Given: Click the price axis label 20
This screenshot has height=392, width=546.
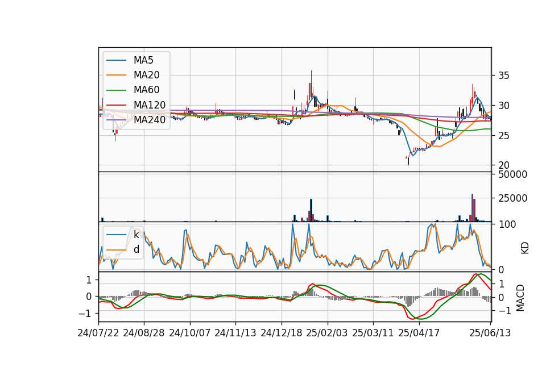Looking at the screenshot, I should coord(503,165).
